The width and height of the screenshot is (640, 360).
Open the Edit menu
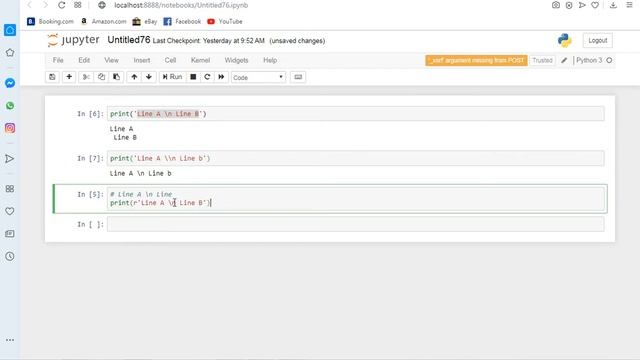click(84, 60)
